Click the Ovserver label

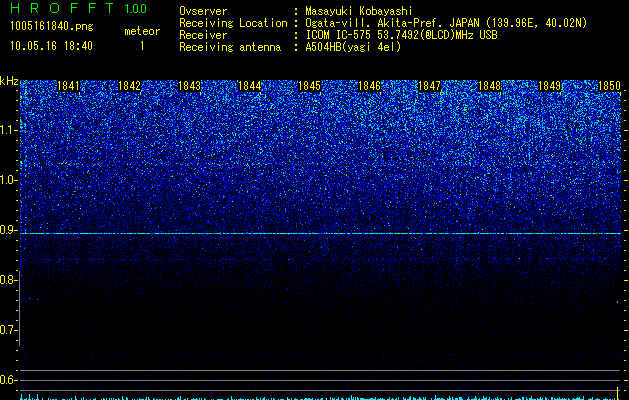[x=203, y=11]
